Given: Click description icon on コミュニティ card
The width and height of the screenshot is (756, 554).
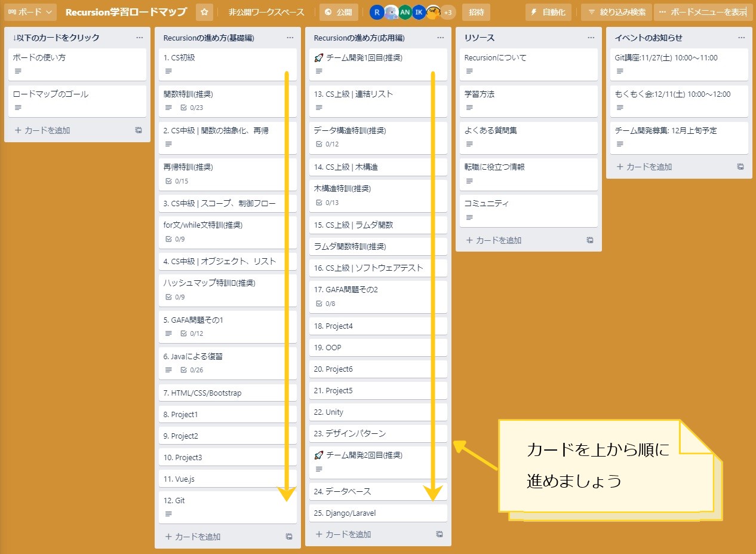Looking at the screenshot, I should 469,217.
